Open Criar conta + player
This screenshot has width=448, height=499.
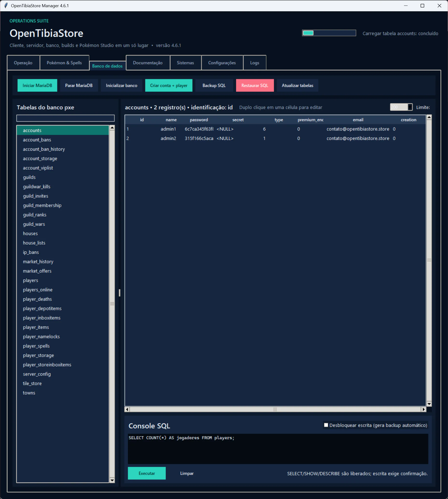[169, 85]
